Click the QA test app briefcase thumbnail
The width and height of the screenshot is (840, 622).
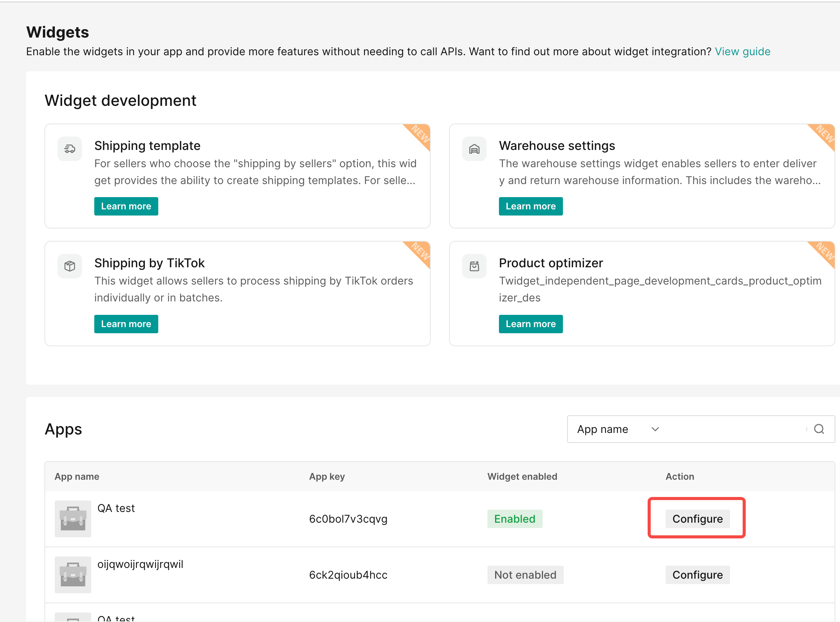[x=73, y=519]
